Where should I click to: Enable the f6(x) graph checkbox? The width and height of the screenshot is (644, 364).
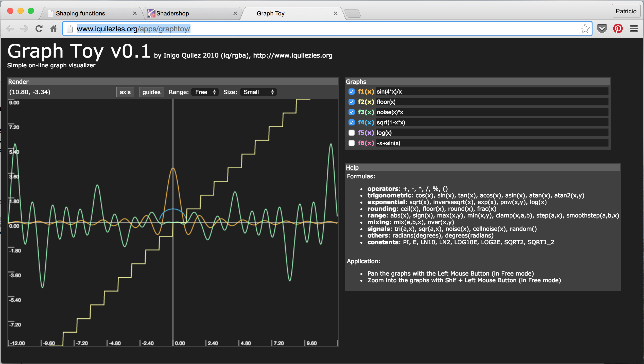[351, 143]
